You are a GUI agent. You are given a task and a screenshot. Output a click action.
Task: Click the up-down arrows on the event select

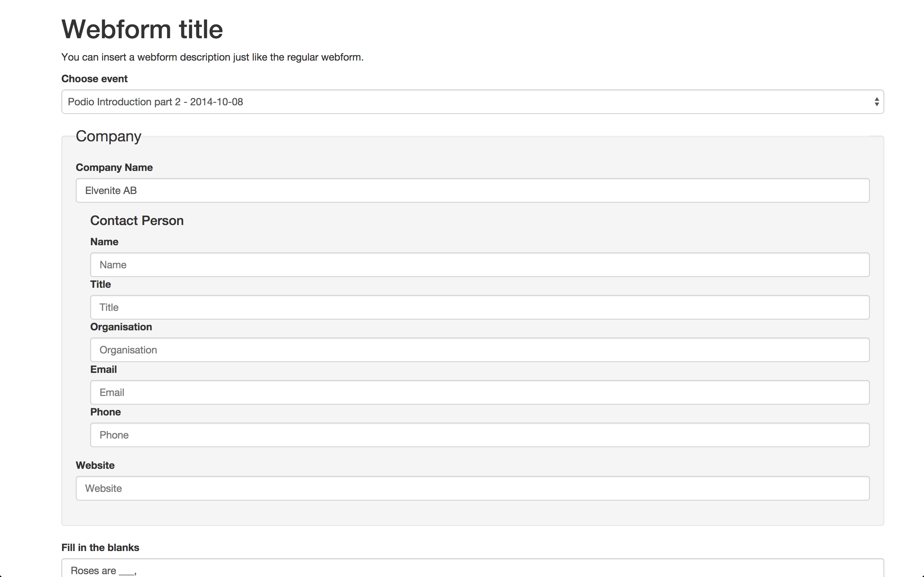tap(877, 102)
